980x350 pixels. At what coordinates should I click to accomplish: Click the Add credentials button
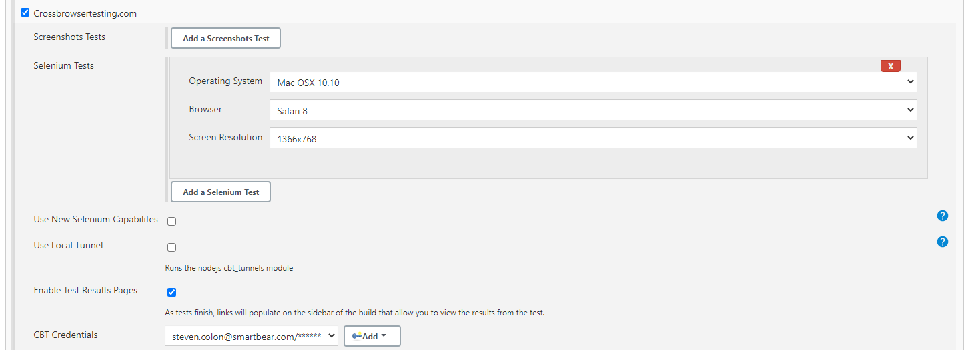[370, 336]
